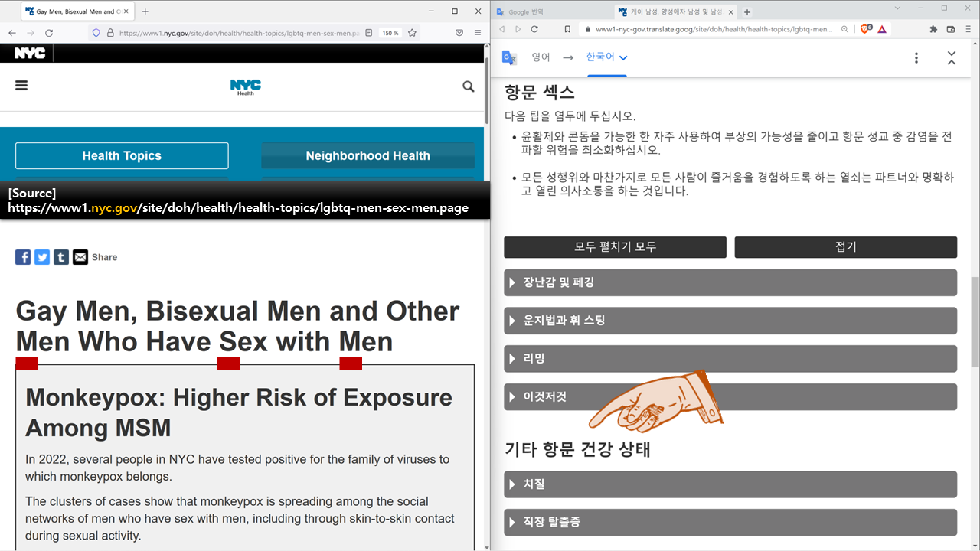Click the 항문 섹스 heading
Image resolution: width=980 pixels, height=551 pixels.
coord(539,93)
